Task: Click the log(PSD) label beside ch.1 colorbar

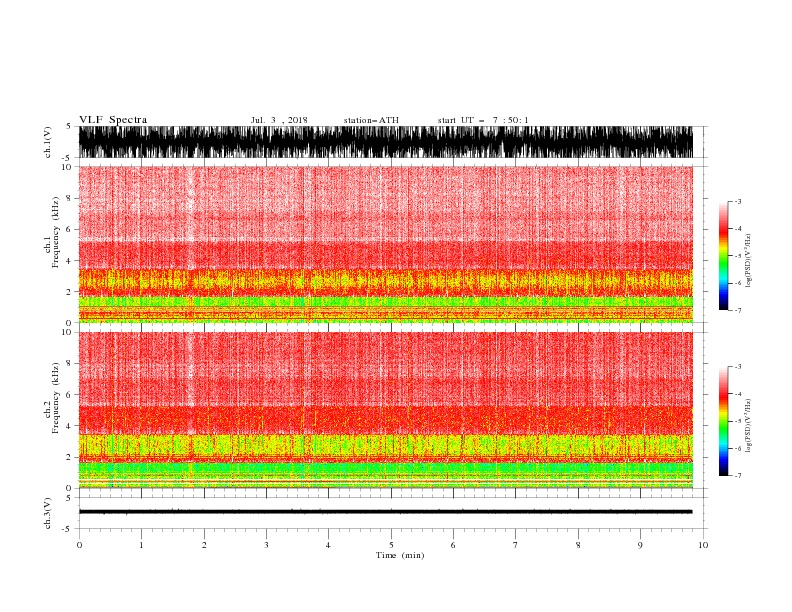Action: (x=749, y=261)
